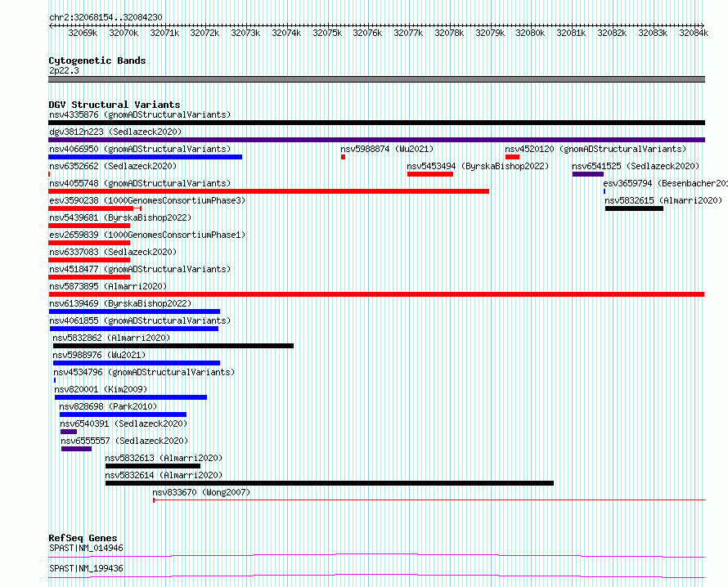The height and width of the screenshot is (587, 728).
Task: Open the nsv833670 (Wong2007) label
Action: point(201,492)
